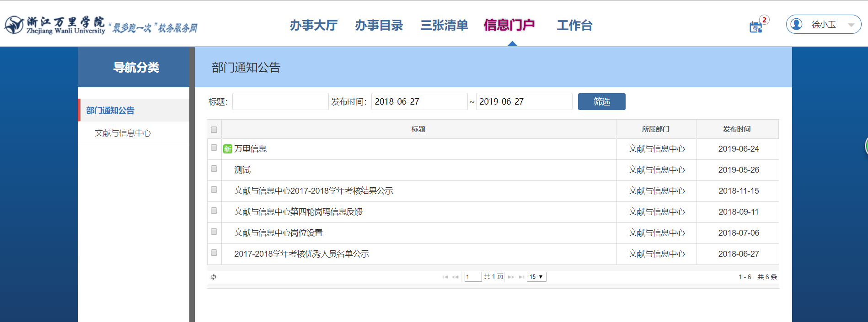Image resolution: width=868 pixels, height=322 pixels.
Task: Open the 工作台 navigation tab
Action: 574,25
